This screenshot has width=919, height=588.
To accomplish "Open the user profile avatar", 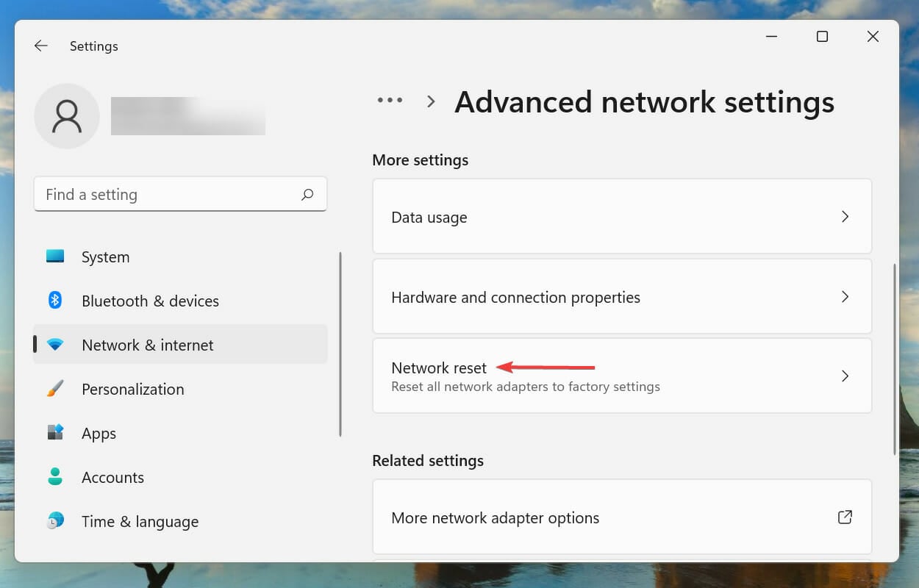I will pos(67,116).
